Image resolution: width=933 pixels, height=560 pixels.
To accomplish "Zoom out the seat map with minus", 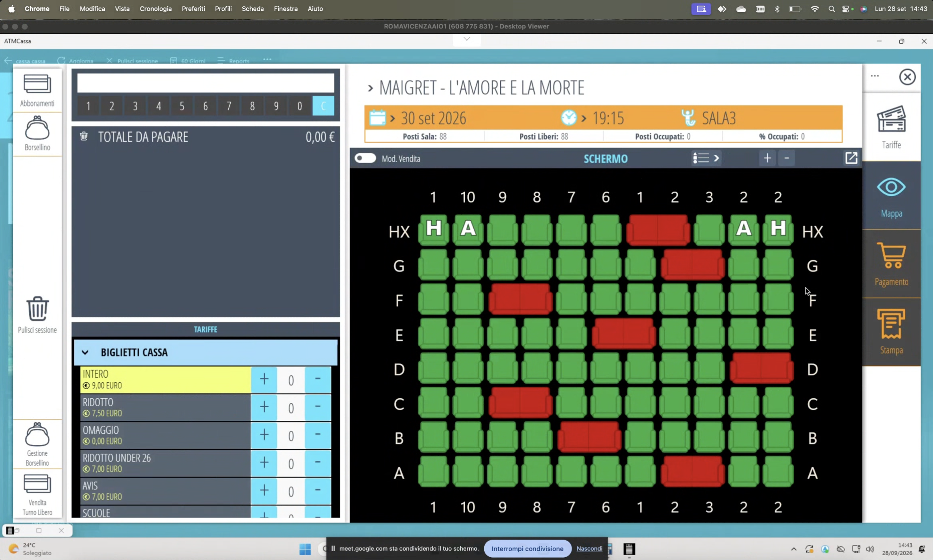I will tap(787, 158).
